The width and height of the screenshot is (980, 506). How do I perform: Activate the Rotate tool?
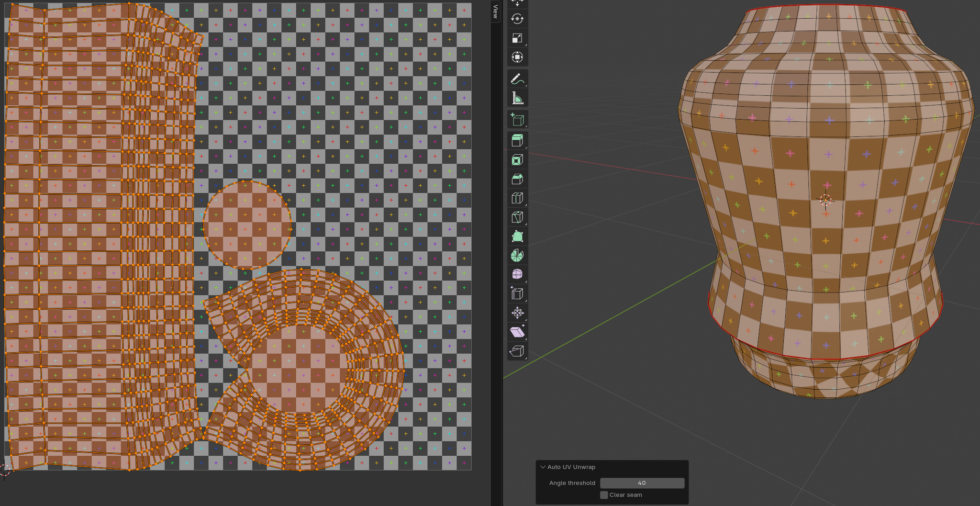click(517, 19)
